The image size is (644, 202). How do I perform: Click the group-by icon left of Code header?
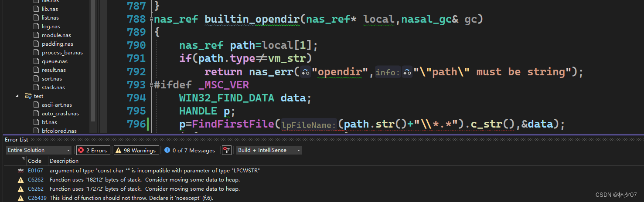(23, 160)
